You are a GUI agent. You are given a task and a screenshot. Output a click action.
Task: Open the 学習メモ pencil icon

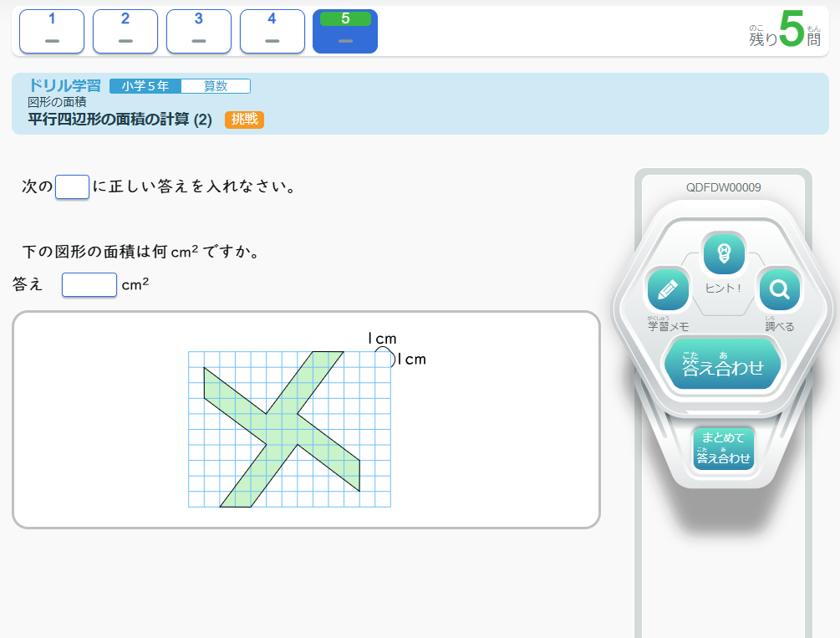tap(668, 289)
